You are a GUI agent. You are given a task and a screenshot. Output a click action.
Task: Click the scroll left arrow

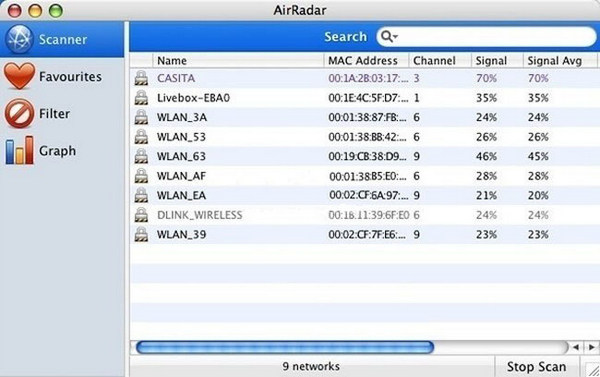coord(576,348)
